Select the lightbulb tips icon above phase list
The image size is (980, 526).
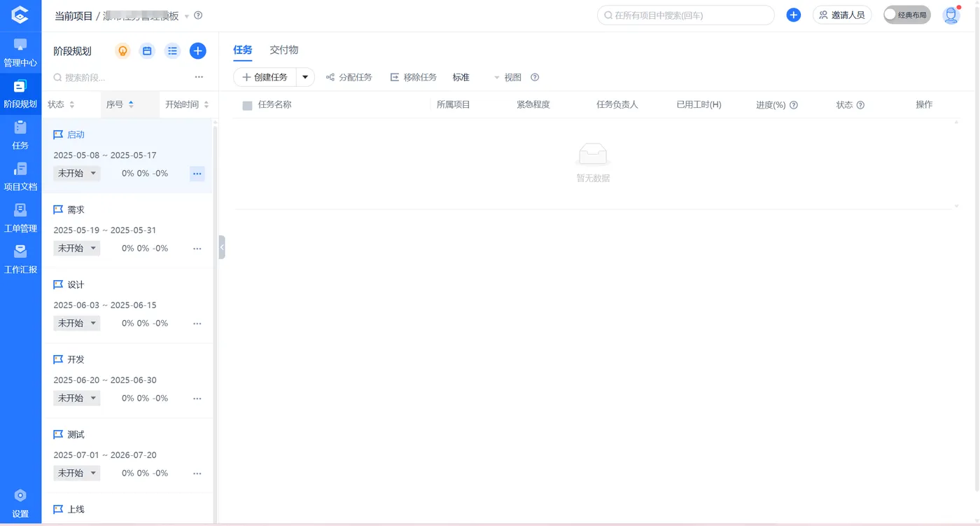[x=122, y=50]
